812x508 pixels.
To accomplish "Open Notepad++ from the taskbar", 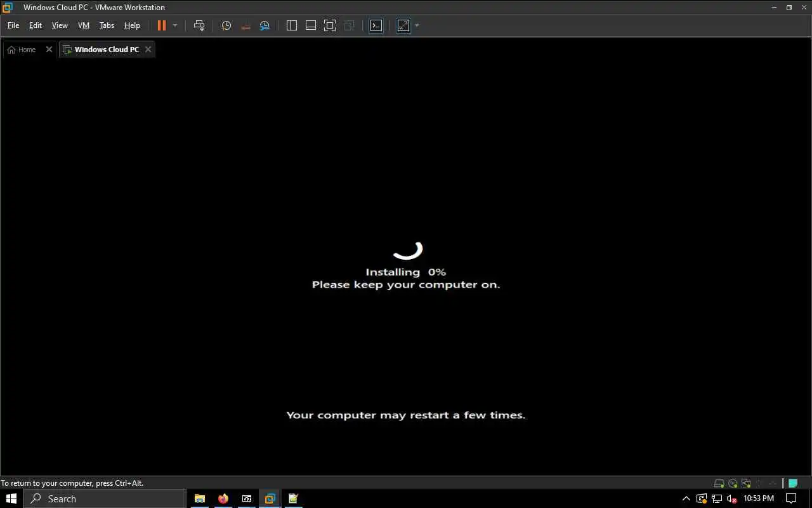I will coord(294,498).
